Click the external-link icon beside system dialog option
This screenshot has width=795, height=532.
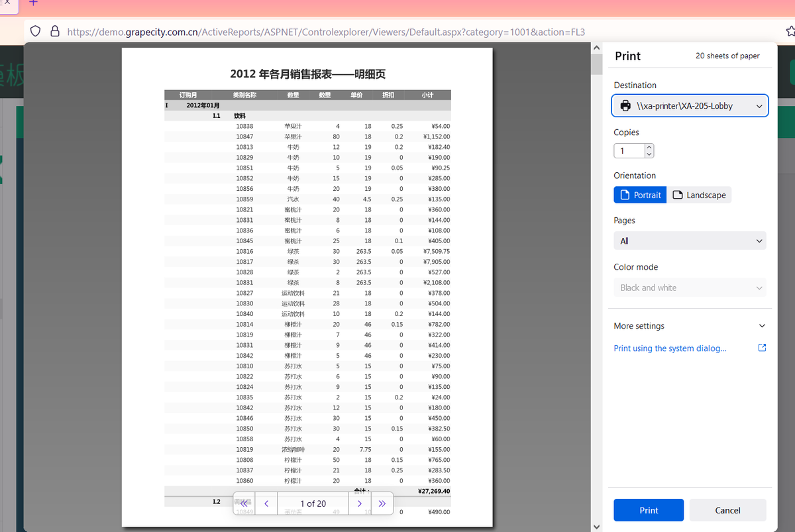(x=762, y=347)
